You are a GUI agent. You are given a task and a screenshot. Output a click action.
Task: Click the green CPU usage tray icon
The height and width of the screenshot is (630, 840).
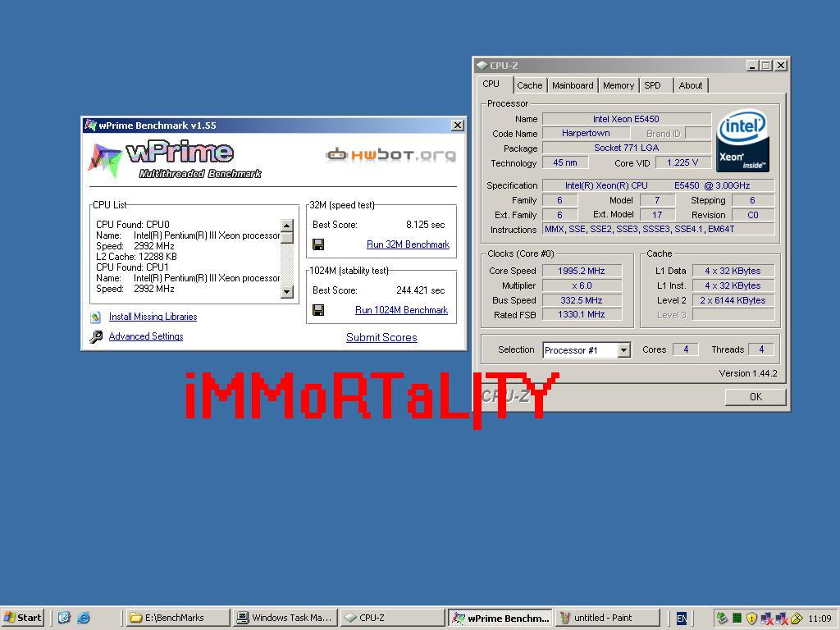click(x=737, y=619)
